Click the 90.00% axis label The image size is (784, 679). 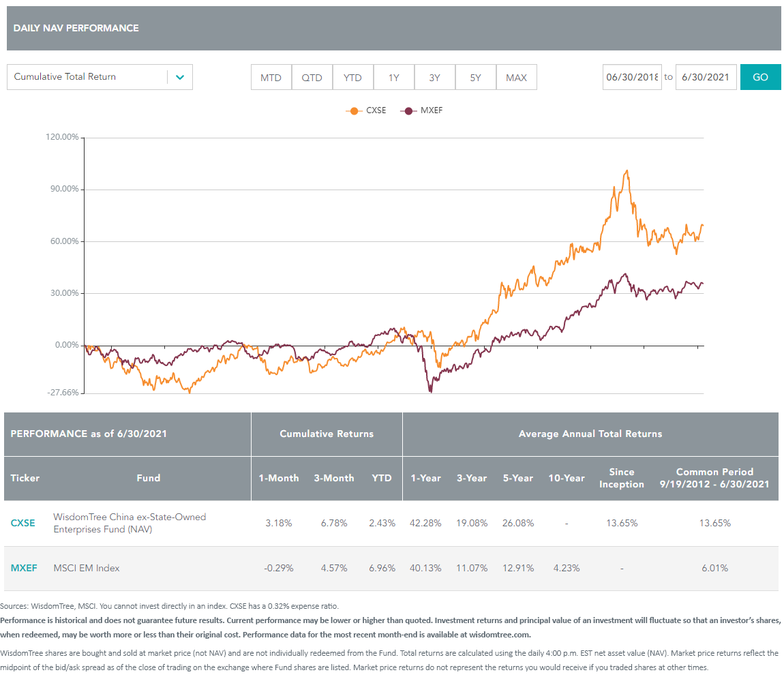click(x=65, y=189)
